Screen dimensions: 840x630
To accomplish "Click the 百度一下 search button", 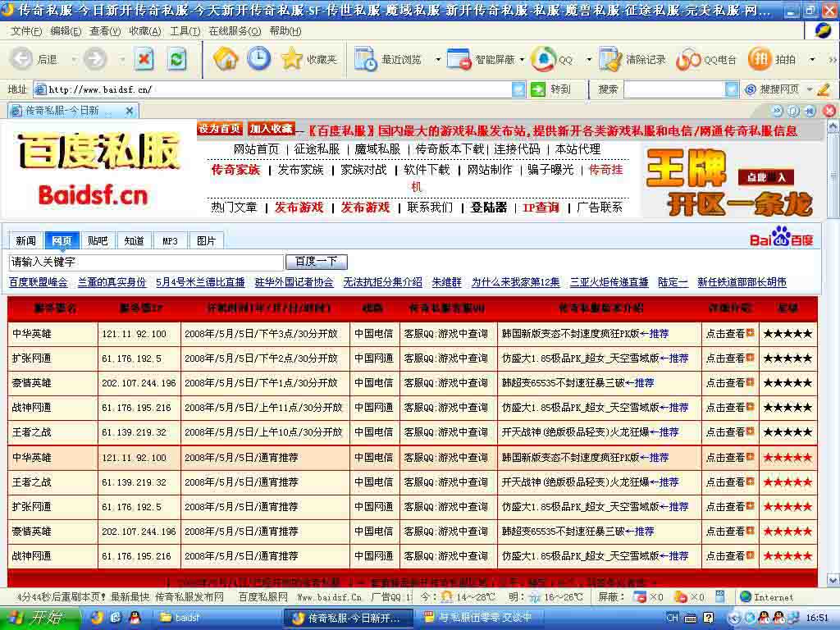I will (x=317, y=262).
